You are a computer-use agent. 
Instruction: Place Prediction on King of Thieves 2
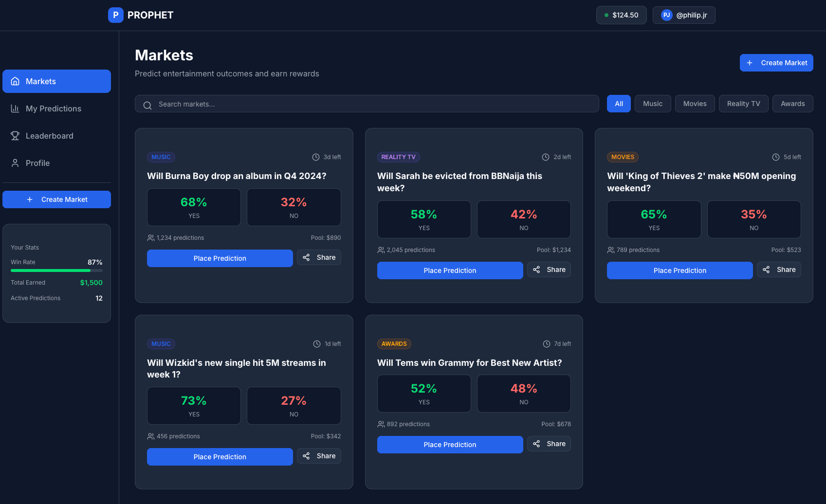click(679, 270)
